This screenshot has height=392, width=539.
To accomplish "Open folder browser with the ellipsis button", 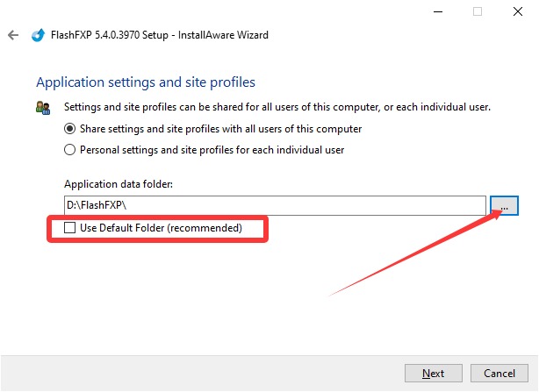I will tap(505, 204).
